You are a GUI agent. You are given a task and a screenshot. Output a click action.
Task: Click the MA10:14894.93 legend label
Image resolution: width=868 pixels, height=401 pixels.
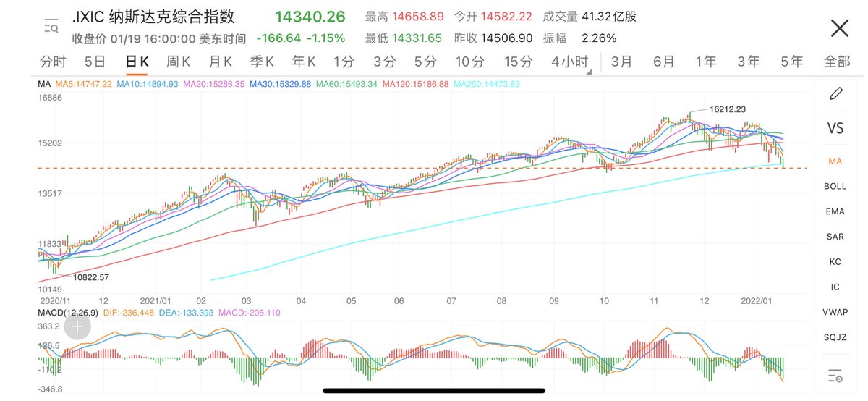pos(148,85)
